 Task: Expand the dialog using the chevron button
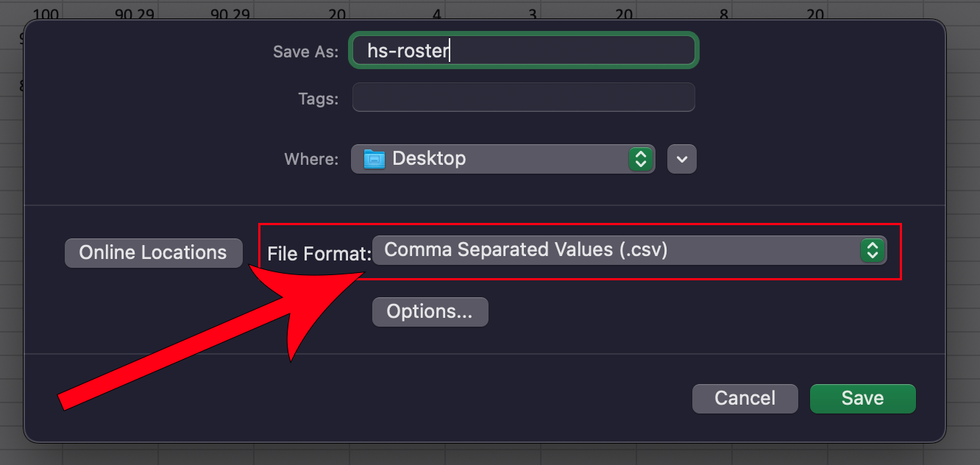pos(681,158)
